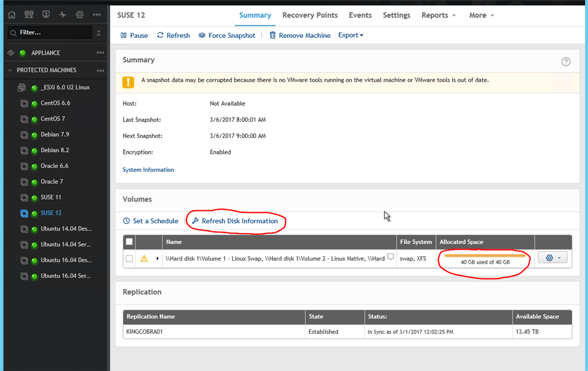
Task: Select Ubuntu 14.04 Des... machine
Action: coord(66,229)
